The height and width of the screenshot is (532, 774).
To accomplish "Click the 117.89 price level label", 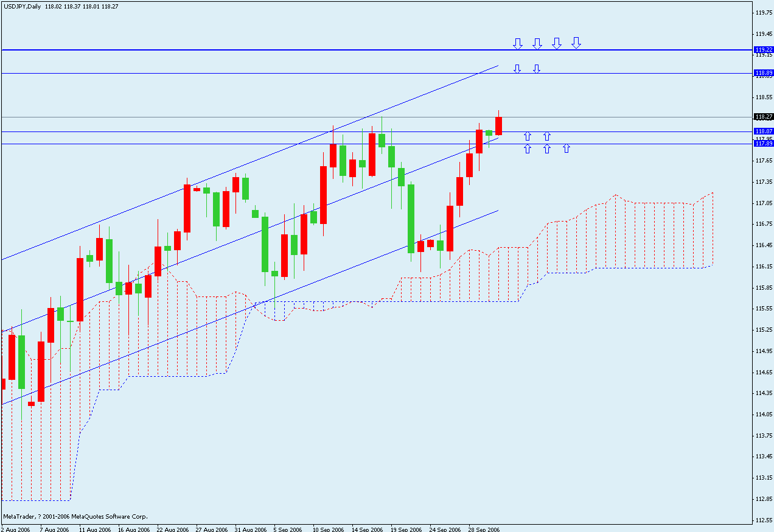I will 764,144.
